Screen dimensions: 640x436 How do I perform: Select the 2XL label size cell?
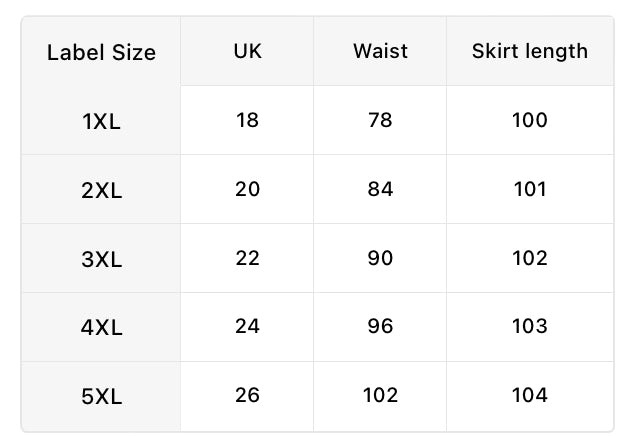(x=101, y=190)
